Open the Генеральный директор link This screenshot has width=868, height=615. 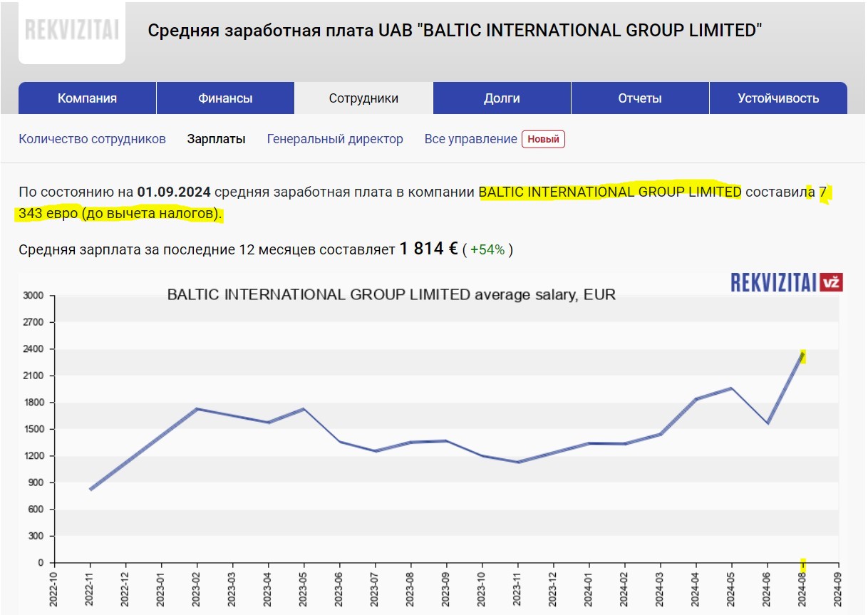pos(335,139)
